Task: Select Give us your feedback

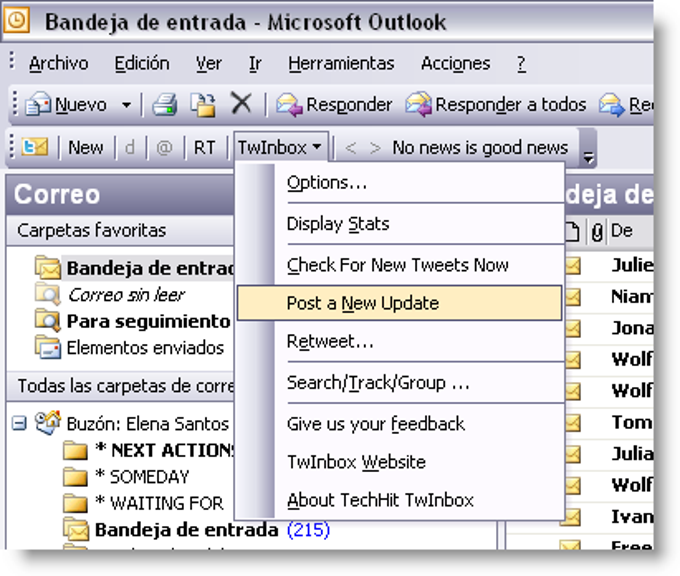Action: (399, 424)
